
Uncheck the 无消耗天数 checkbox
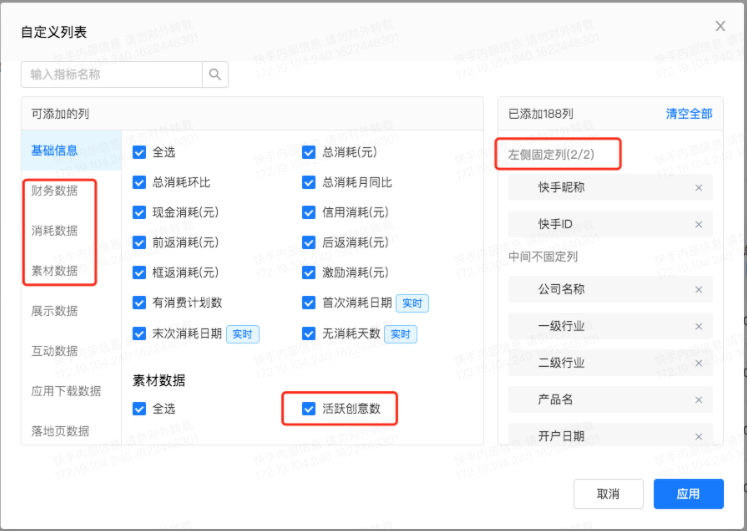tap(309, 333)
